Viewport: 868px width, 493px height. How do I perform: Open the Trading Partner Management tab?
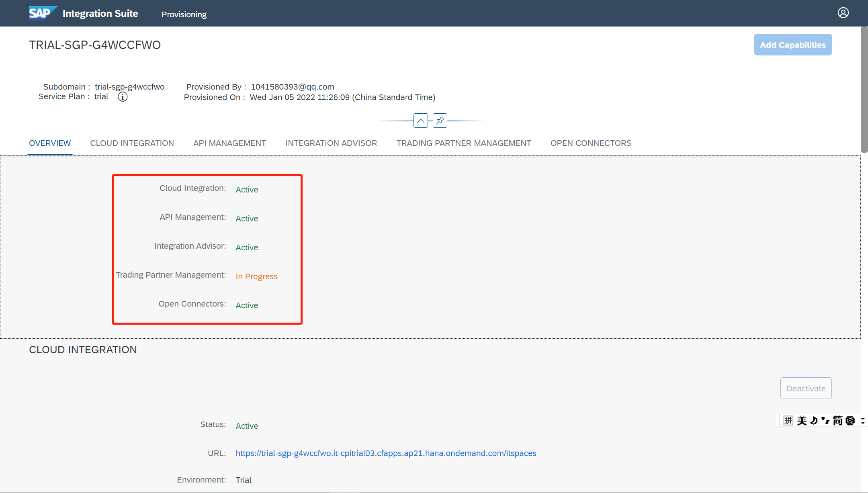464,143
